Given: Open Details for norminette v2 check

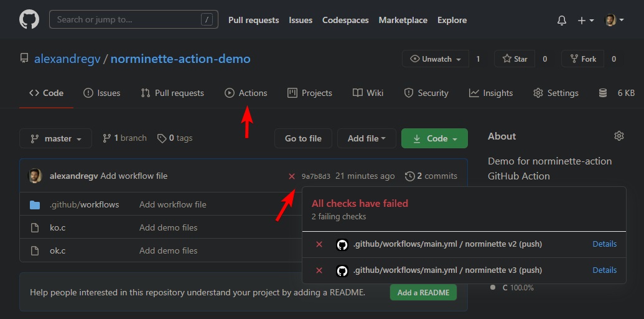Looking at the screenshot, I should point(605,244).
